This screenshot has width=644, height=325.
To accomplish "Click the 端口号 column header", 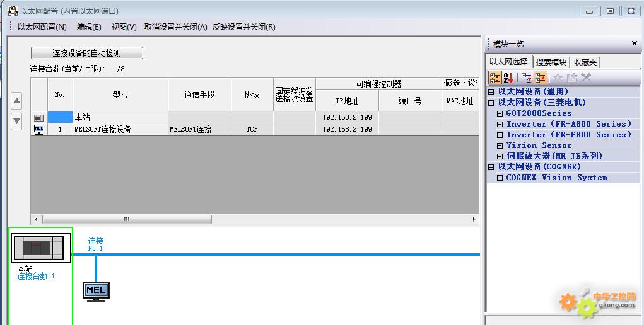I will (410, 101).
